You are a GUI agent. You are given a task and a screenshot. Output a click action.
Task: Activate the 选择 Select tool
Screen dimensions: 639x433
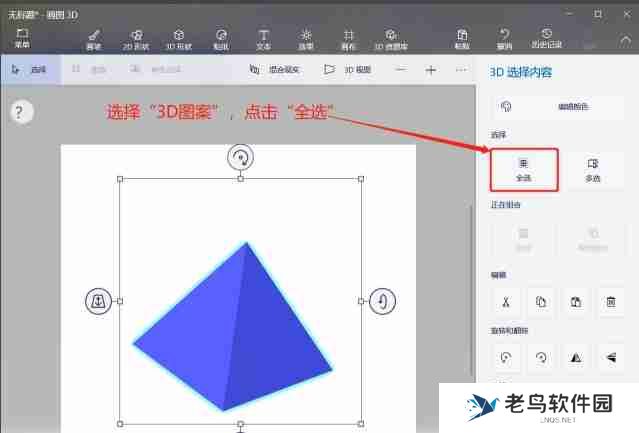pyautogui.click(x=29, y=70)
